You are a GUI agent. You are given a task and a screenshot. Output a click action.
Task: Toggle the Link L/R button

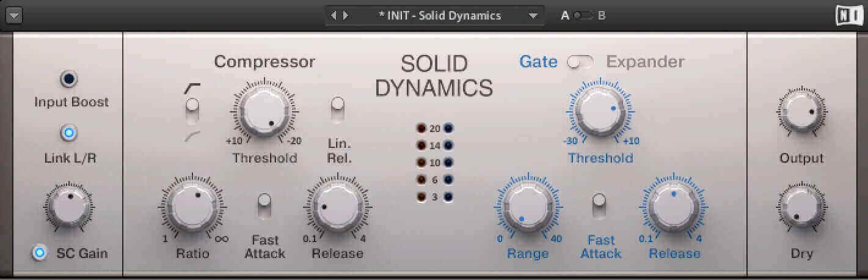click(x=69, y=133)
